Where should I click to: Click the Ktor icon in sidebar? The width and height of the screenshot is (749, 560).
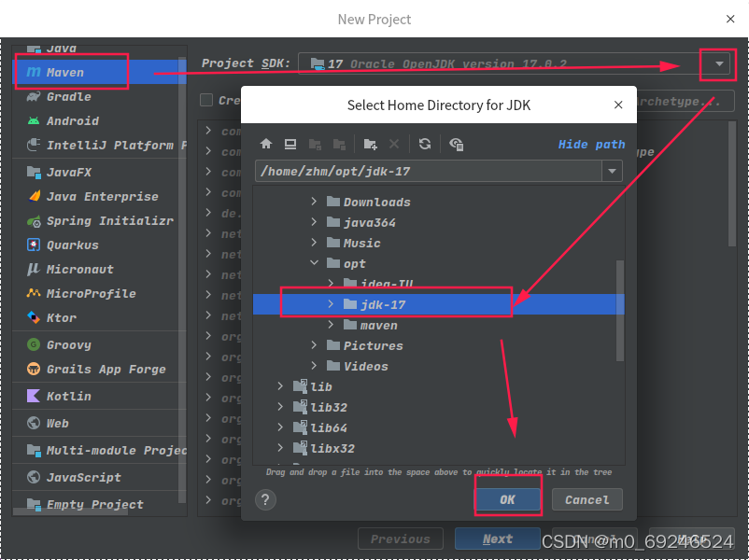click(x=34, y=317)
